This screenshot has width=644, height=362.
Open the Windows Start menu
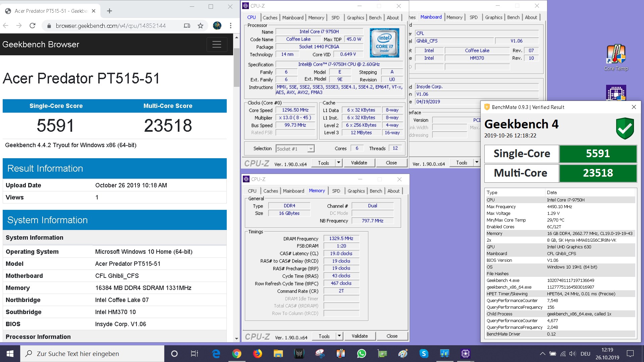click(x=10, y=354)
